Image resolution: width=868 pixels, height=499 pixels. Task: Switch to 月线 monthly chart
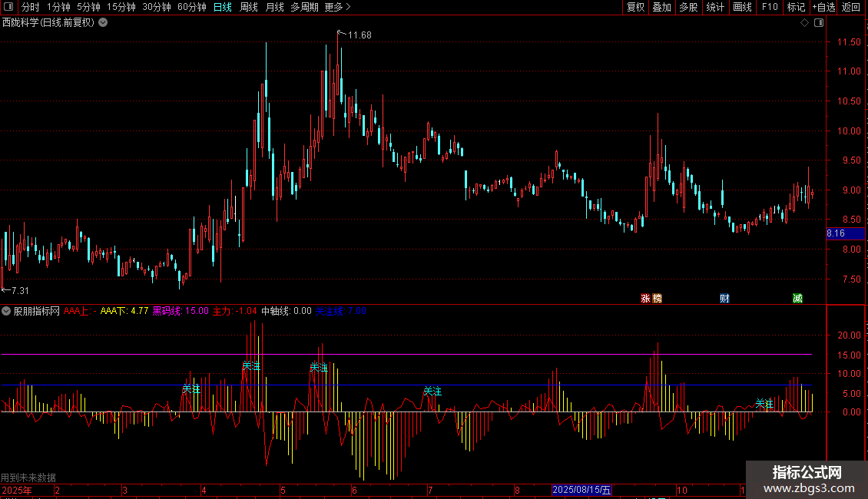tap(274, 7)
